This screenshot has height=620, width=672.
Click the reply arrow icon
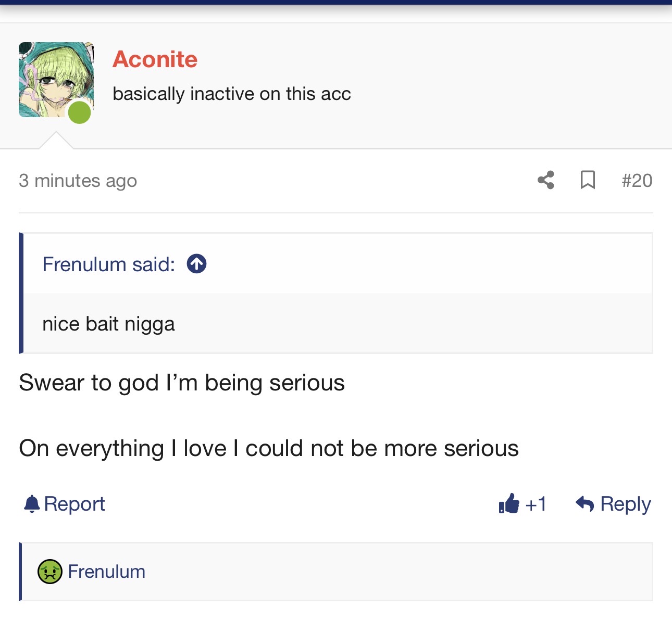[584, 503]
